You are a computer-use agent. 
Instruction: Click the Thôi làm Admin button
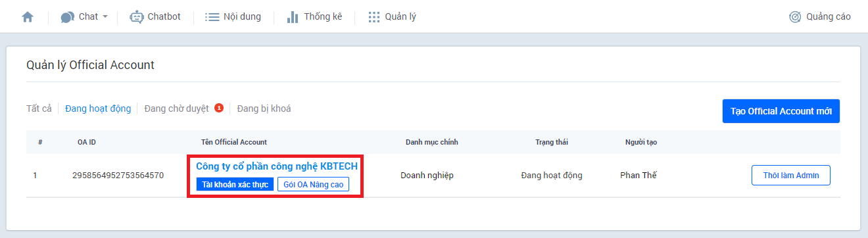point(791,176)
